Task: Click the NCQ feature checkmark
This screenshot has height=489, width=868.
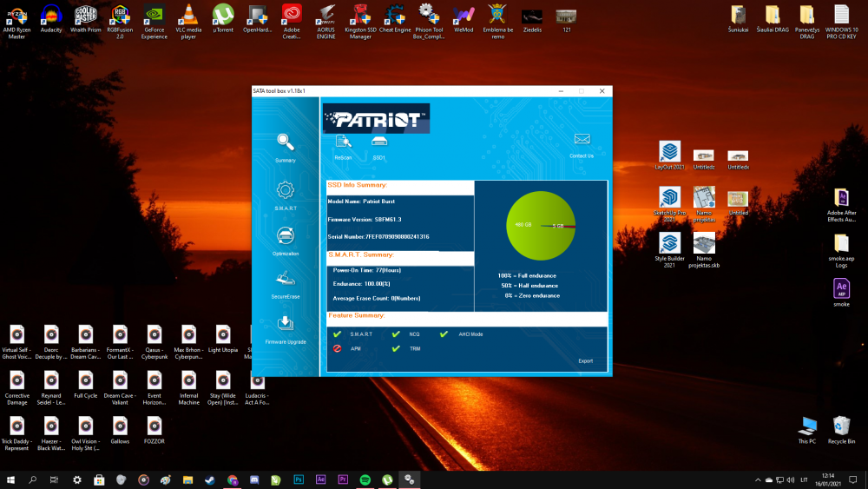Action: point(396,334)
